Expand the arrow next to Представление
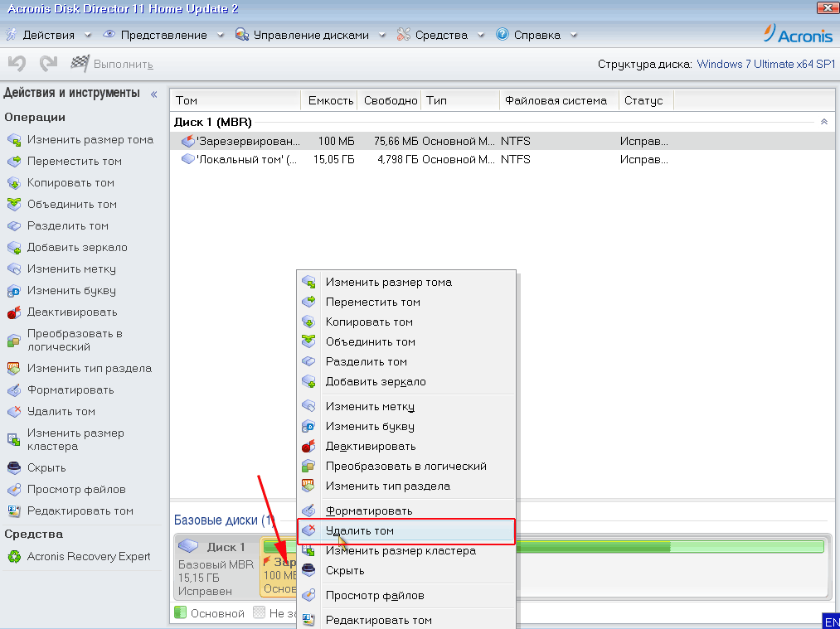The image size is (840, 629). tap(221, 36)
